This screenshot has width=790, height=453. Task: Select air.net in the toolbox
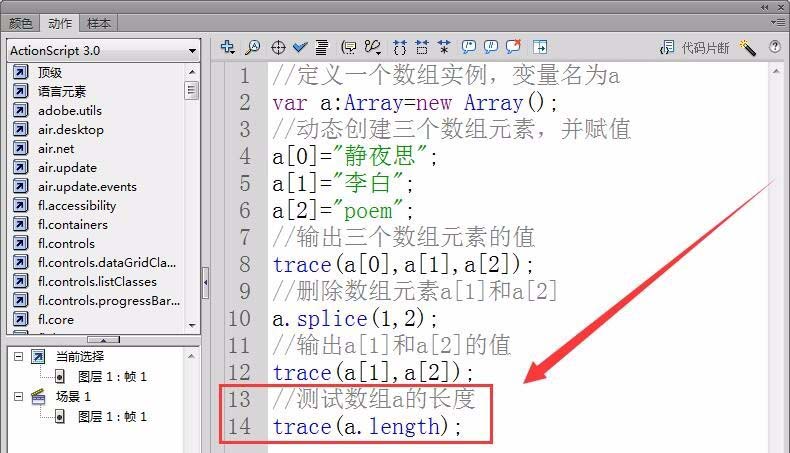click(56, 149)
